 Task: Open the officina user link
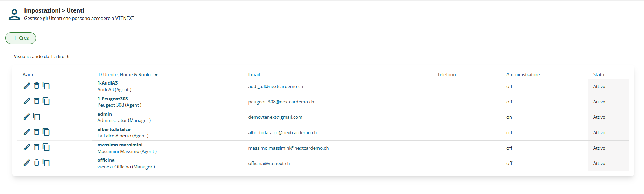pos(106,160)
